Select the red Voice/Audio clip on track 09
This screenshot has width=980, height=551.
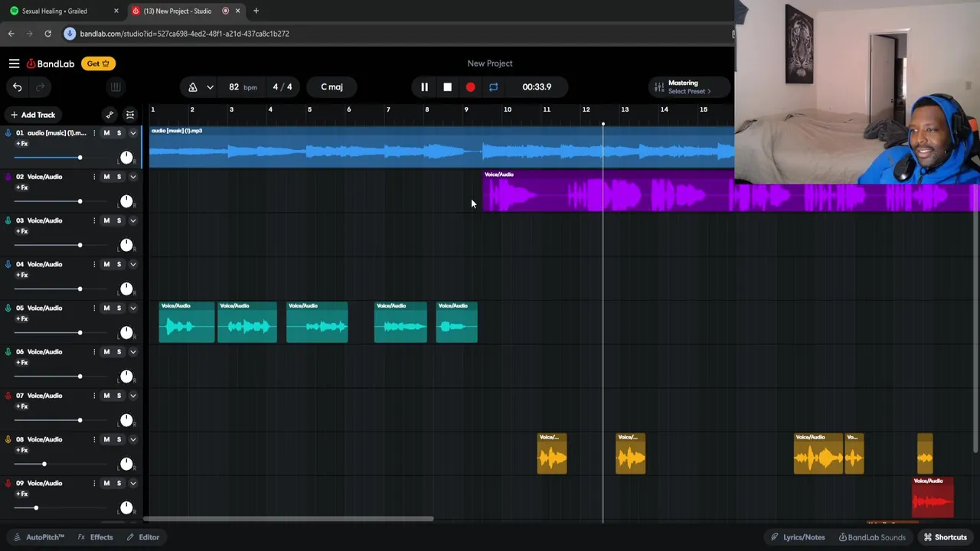click(933, 497)
